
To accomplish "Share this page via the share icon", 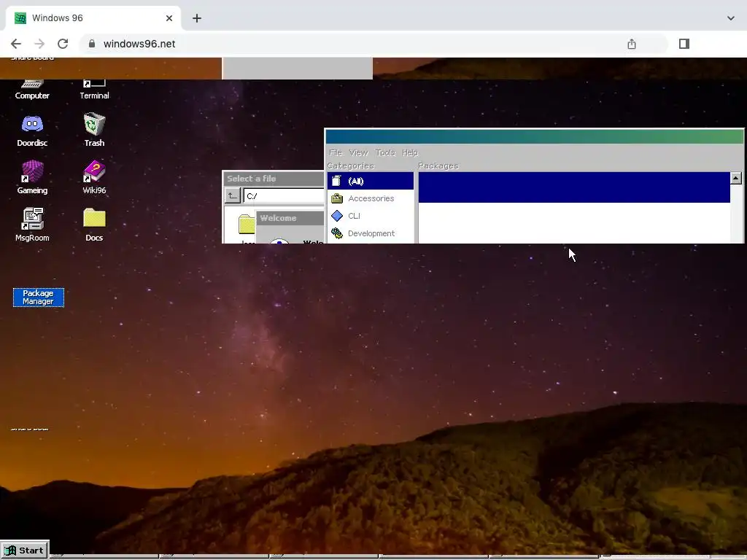I will (x=632, y=44).
